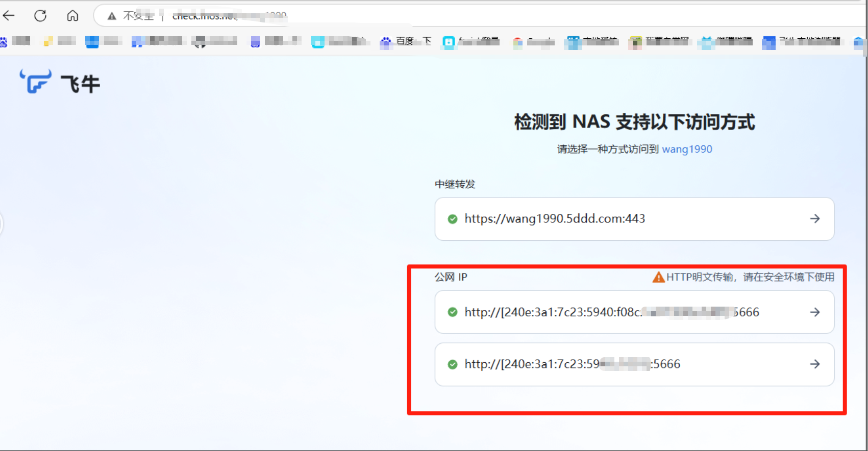This screenshot has width=868, height=451.
Task: Click the 不安全 security warning triangle
Action: coord(112,16)
